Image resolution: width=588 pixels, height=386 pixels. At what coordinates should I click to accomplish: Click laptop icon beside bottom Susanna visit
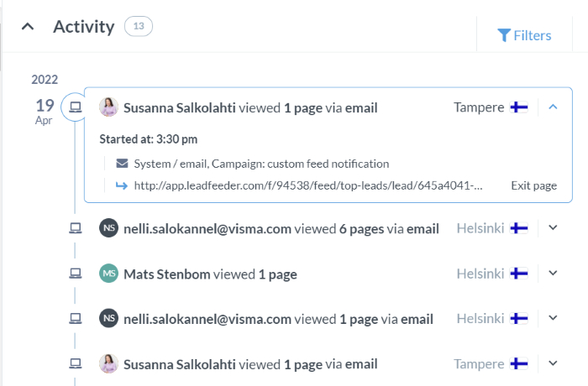[76, 363]
